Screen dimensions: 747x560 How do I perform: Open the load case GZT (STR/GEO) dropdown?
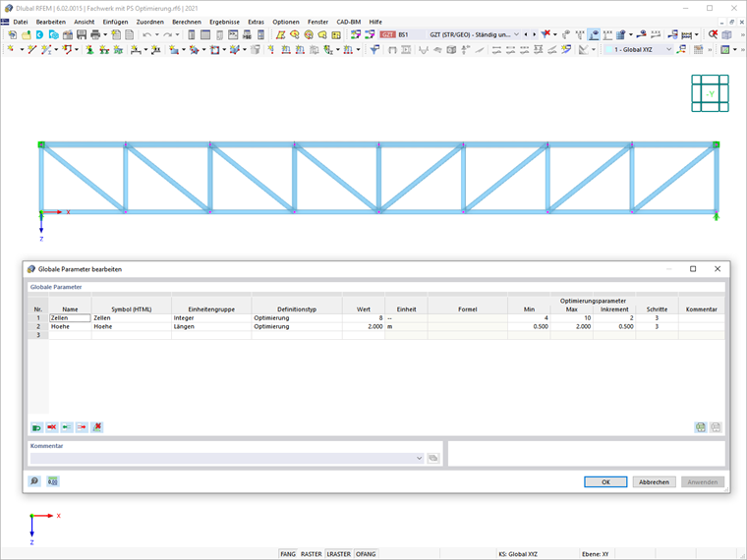[516, 34]
